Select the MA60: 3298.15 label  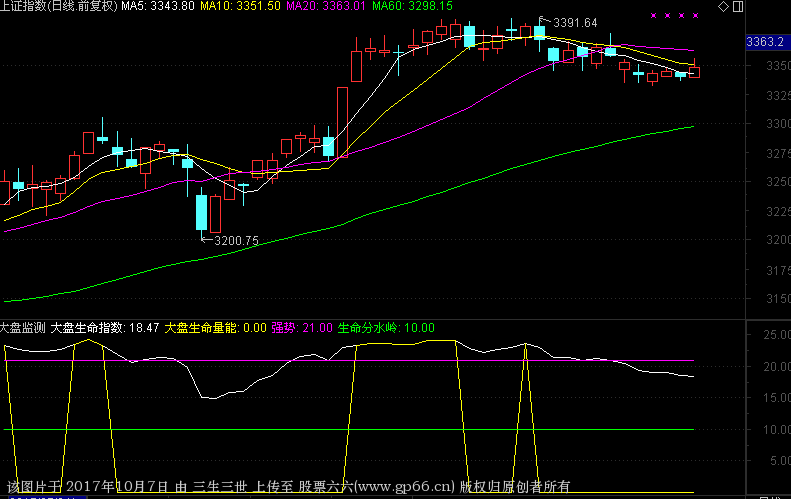(x=412, y=6)
